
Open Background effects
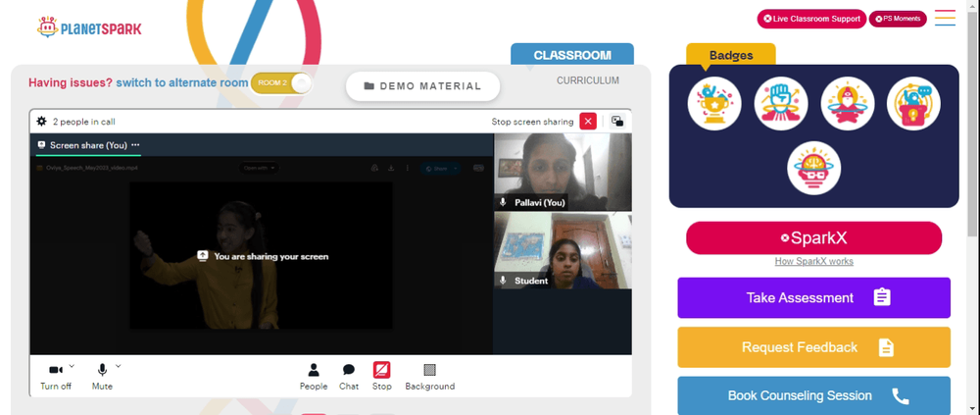click(430, 377)
